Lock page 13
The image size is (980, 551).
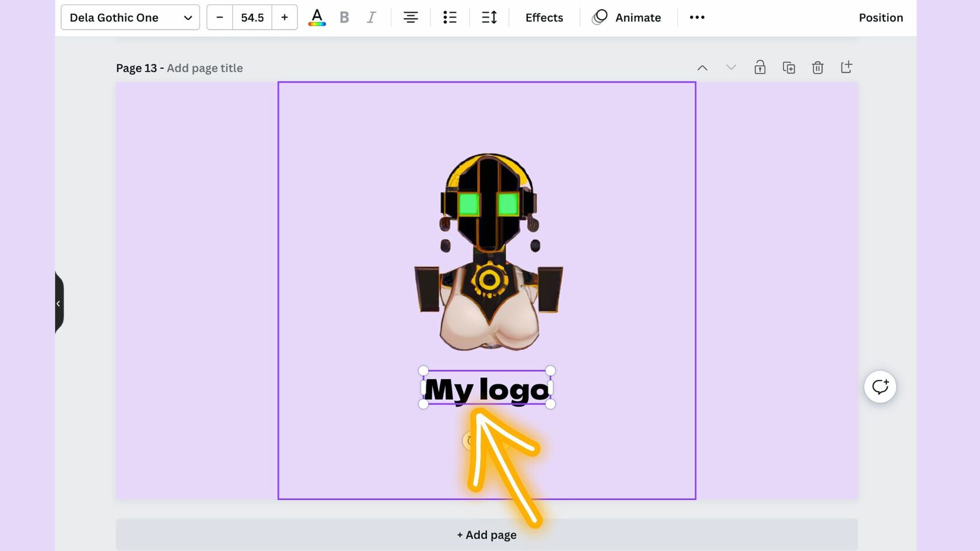tap(759, 68)
